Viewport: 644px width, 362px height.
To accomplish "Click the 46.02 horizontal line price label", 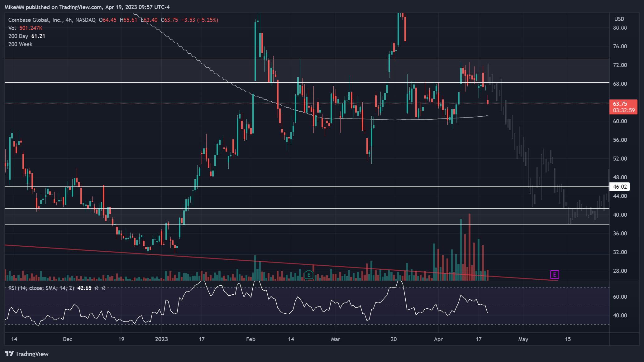I will (620, 187).
